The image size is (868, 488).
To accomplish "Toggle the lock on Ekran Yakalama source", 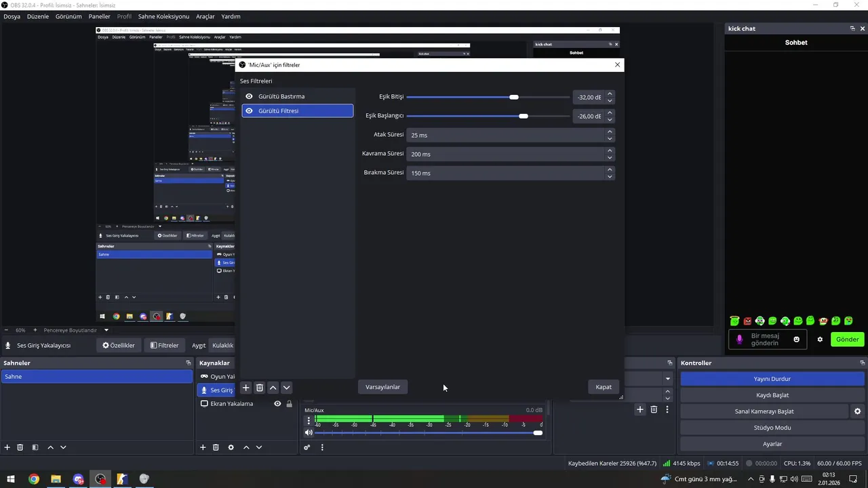I will pos(290,404).
